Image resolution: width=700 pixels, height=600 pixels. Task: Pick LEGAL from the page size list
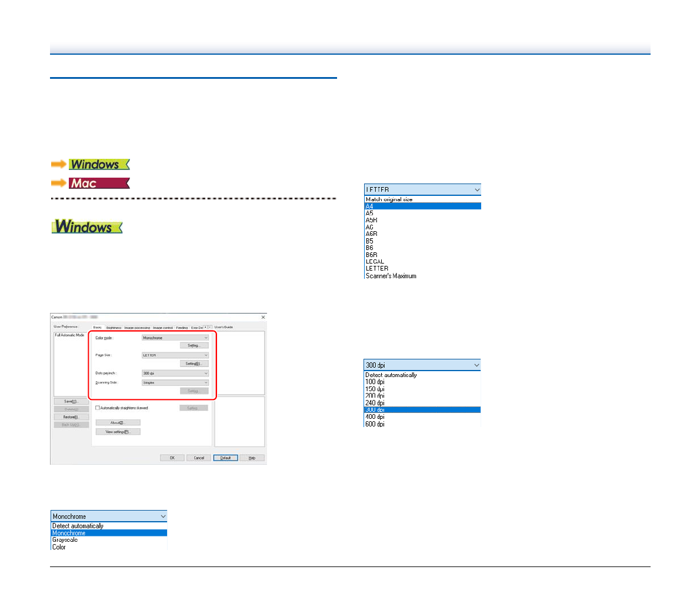pos(375,262)
